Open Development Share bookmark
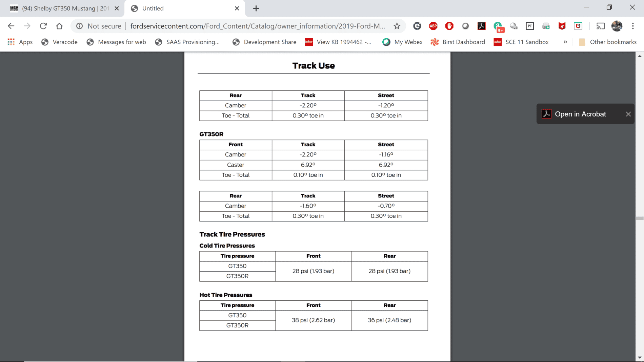This screenshot has width=644, height=362. click(264, 42)
